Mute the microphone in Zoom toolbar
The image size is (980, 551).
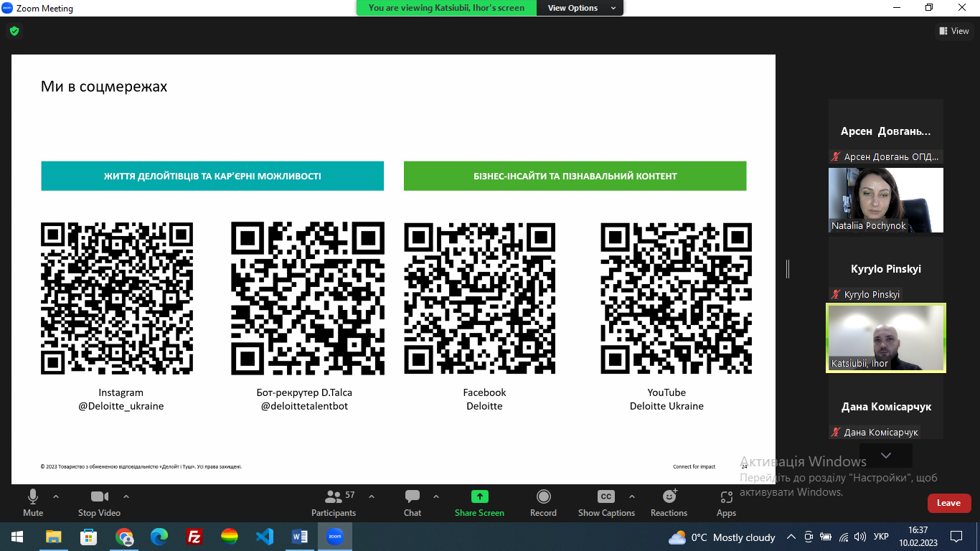33,502
